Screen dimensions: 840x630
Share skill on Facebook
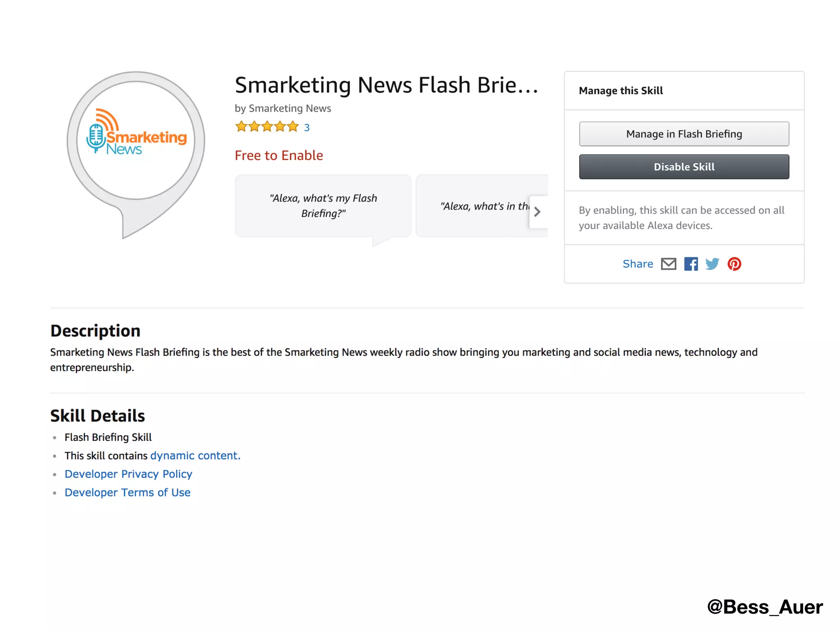coord(691,264)
